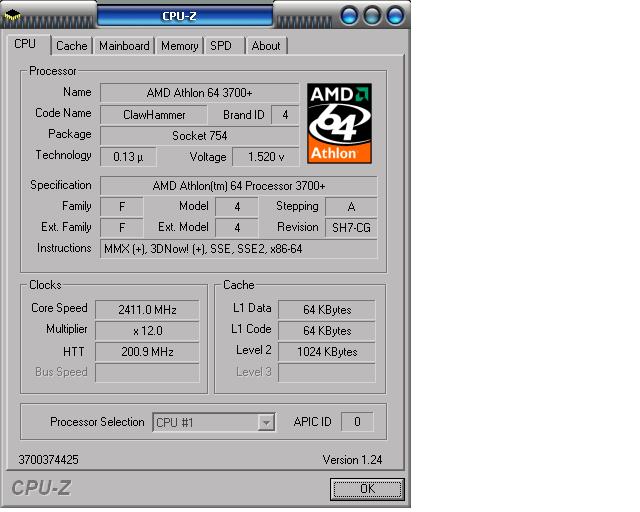Click the ClawHammer code name value
Screen dimensions: 640x512
[x=154, y=115]
